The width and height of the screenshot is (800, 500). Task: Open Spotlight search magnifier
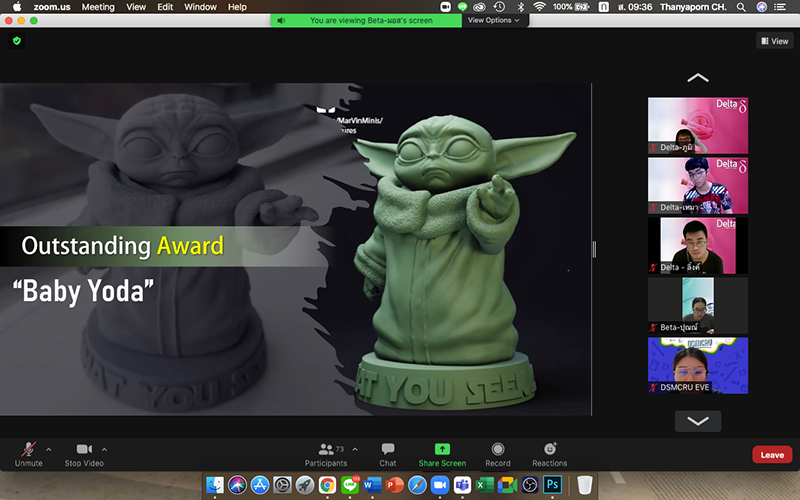(x=741, y=7)
